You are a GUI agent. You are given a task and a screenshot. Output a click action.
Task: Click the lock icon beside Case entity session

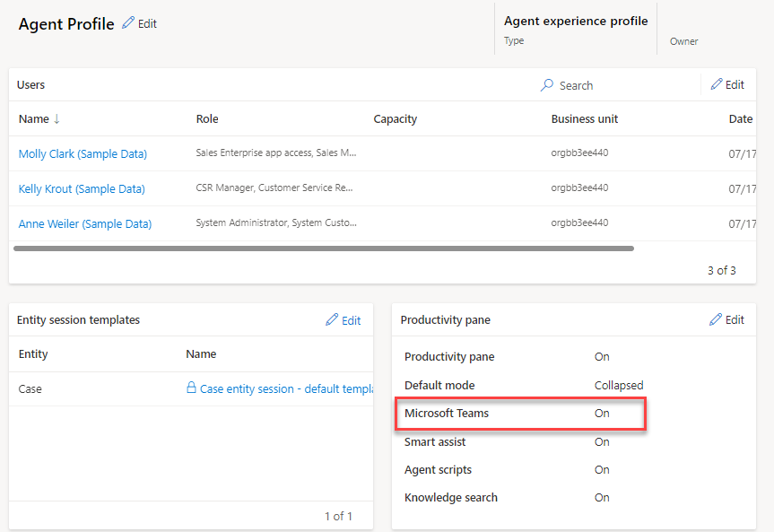pyautogui.click(x=191, y=388)
